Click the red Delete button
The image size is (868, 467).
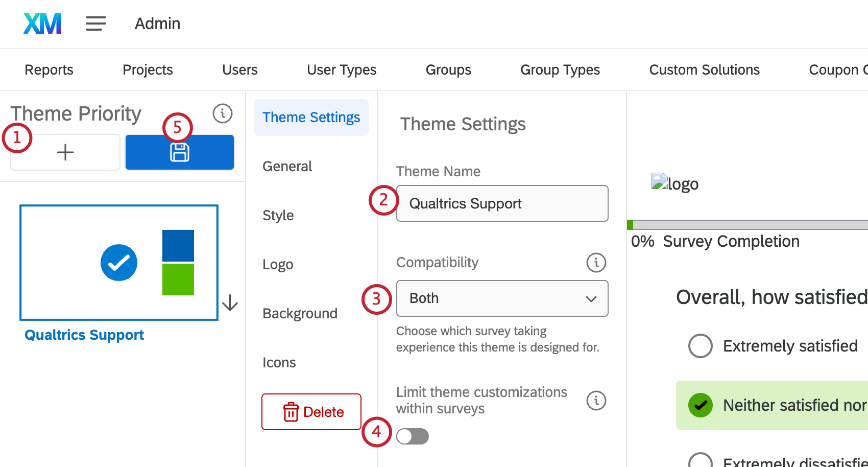tap(311, 412)
